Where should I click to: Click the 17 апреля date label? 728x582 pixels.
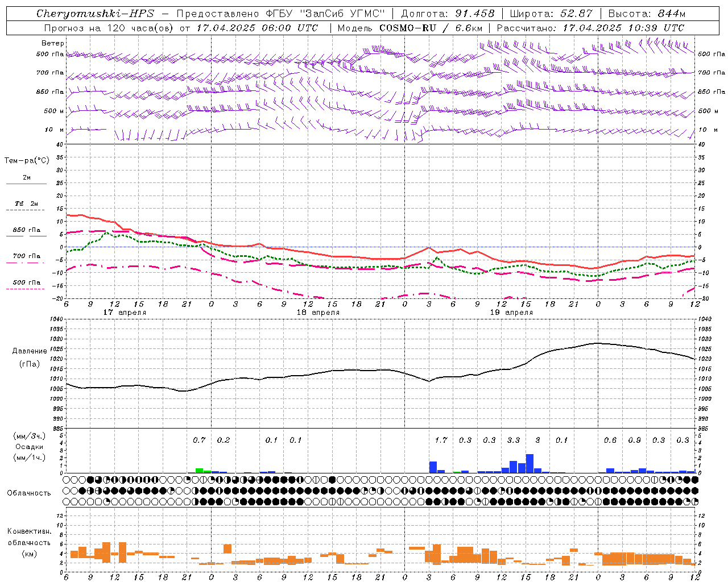click(x=125, y=313)
